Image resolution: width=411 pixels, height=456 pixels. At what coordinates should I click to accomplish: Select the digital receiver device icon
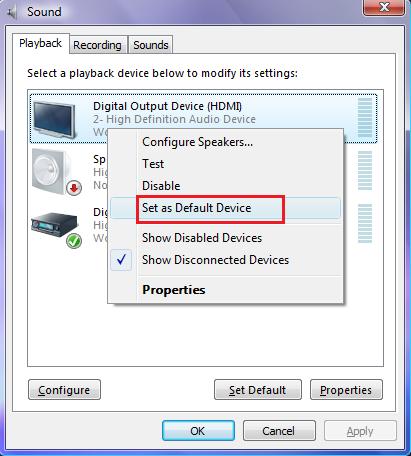[54, 224]
